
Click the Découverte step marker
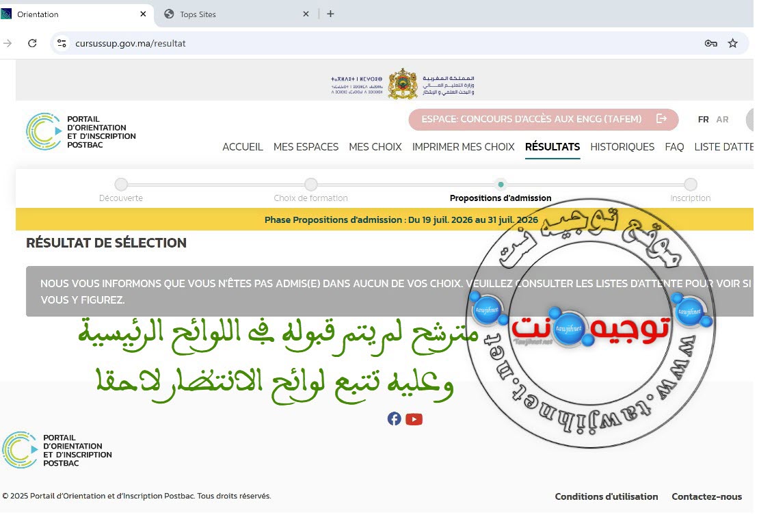[x=121, y=185]
